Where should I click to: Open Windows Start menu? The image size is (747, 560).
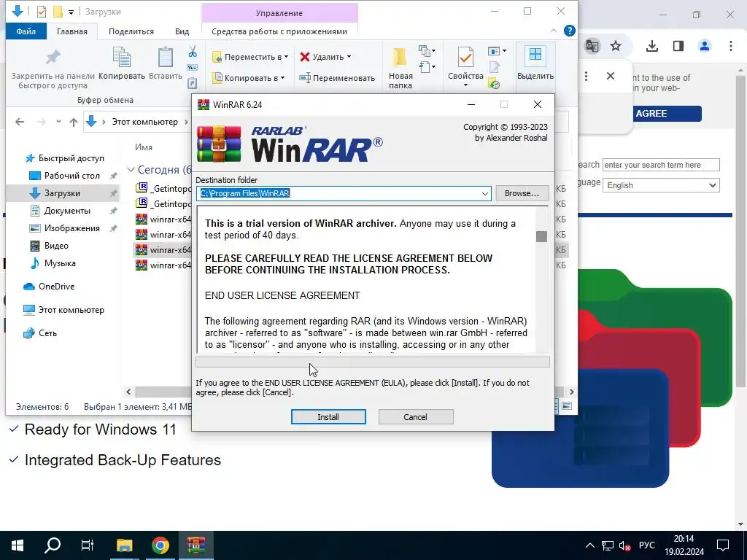[18, 545]
